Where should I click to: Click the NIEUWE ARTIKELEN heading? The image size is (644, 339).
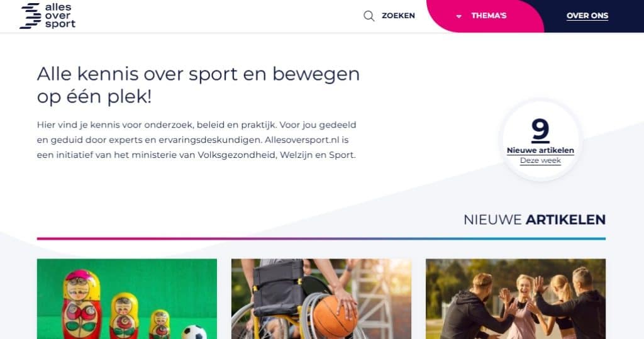535,220
